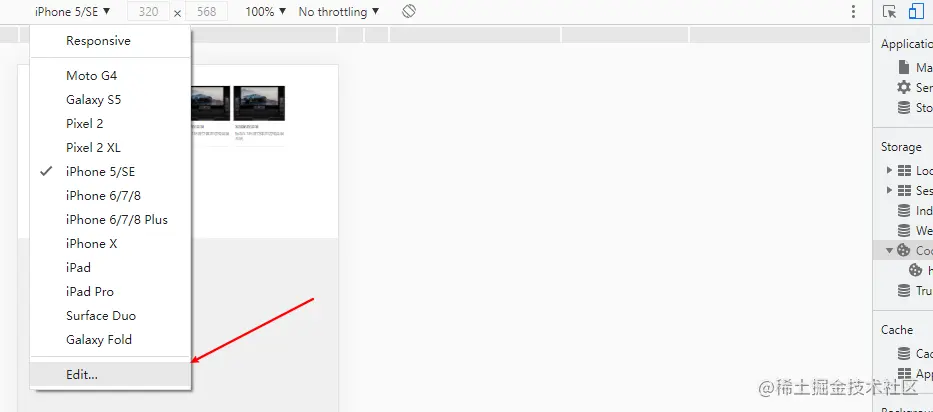Collapse the Cookies tree arrow
The width and height of the screenshot is (933, 412).
[x=890, y=251]
